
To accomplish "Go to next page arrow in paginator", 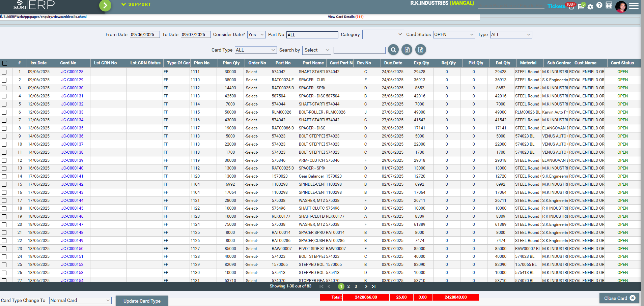I will (x=366, y=286).
